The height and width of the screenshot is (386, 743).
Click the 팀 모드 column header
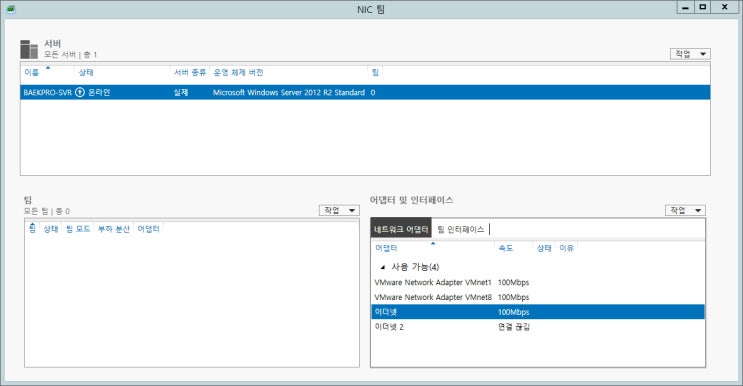tap(78, 229)
